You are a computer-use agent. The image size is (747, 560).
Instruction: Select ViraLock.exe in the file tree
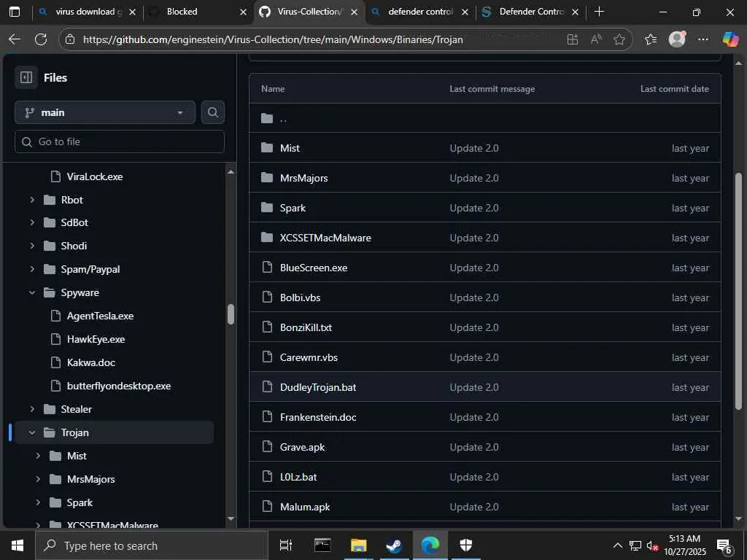click(94, 176)
